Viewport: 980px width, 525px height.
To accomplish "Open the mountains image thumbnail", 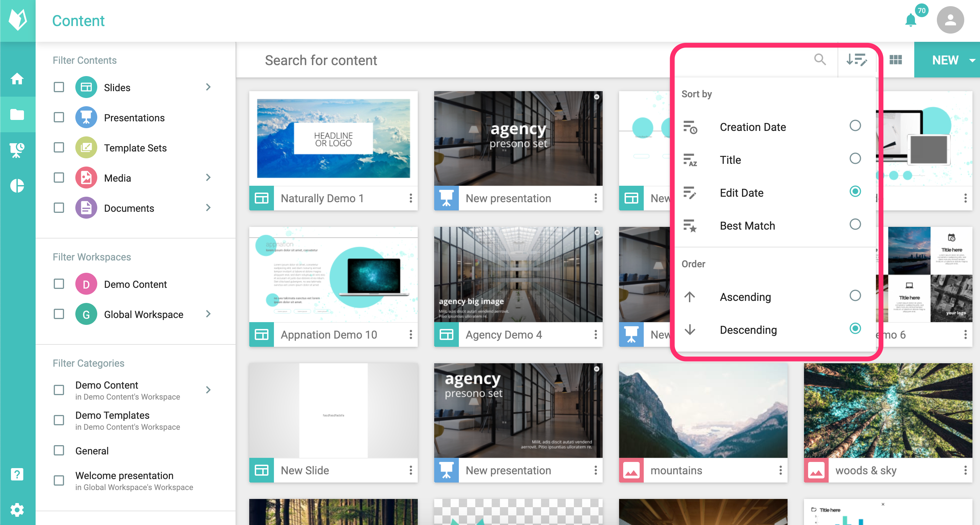I will coord(703,411).
